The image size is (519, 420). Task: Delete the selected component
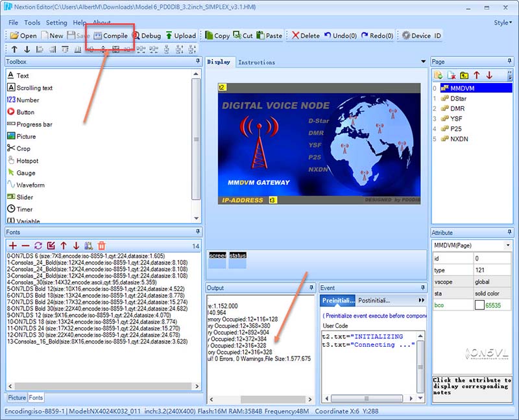306,36
